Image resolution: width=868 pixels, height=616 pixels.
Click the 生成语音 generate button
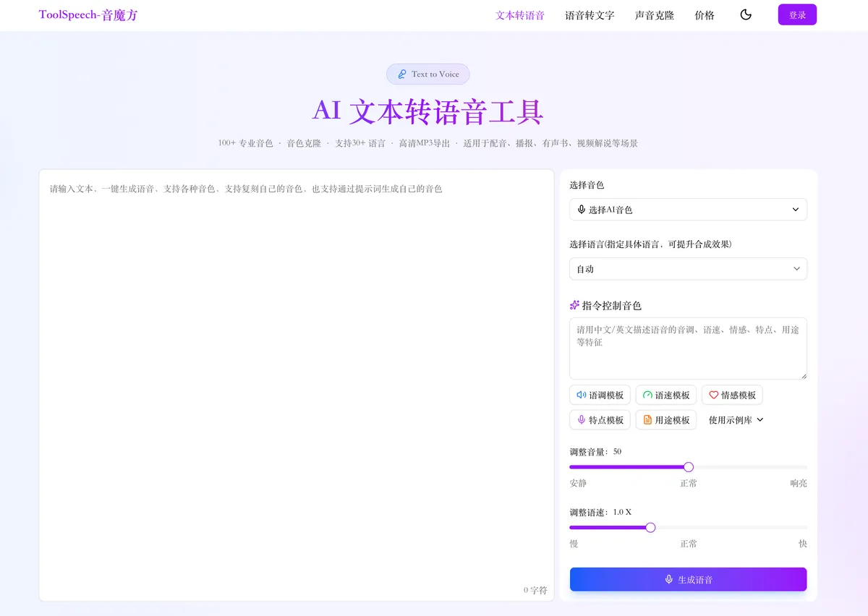click(688, 579)
